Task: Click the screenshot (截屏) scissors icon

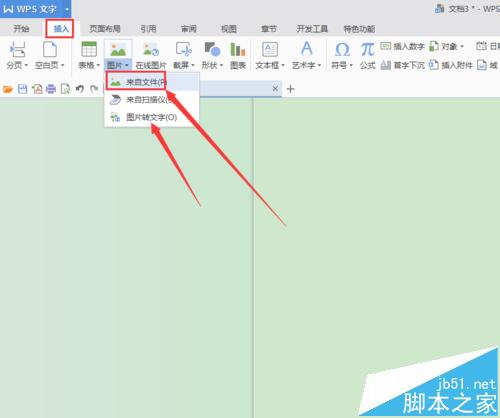Action: coord(184,49)
